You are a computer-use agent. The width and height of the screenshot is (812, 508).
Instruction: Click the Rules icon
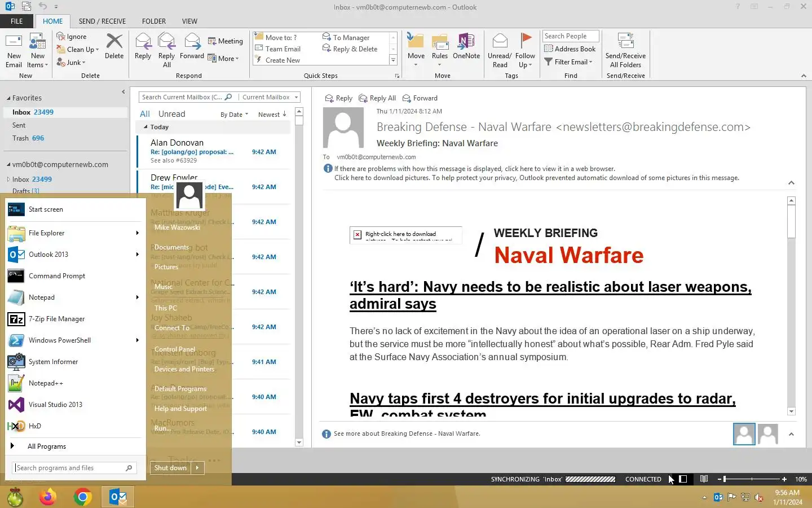(440, 41)
